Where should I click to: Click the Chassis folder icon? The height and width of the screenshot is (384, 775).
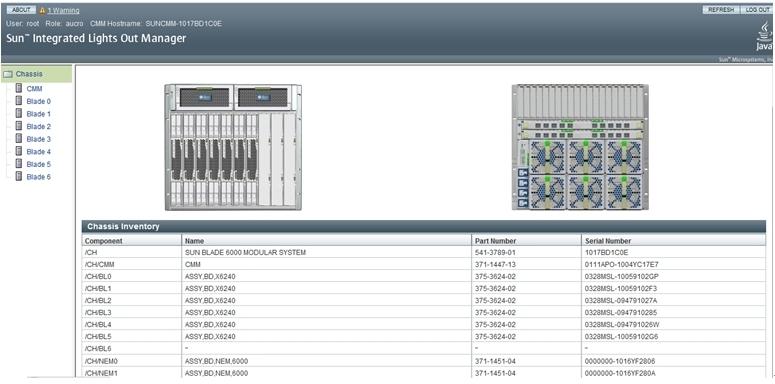[x=7, y=74]
